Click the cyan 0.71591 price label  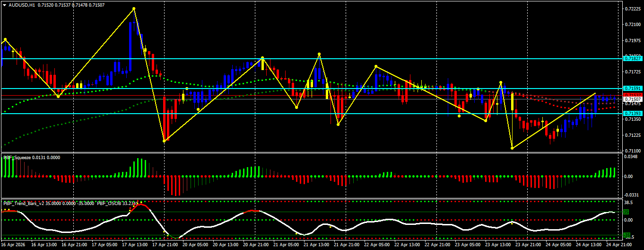(633, 89)
